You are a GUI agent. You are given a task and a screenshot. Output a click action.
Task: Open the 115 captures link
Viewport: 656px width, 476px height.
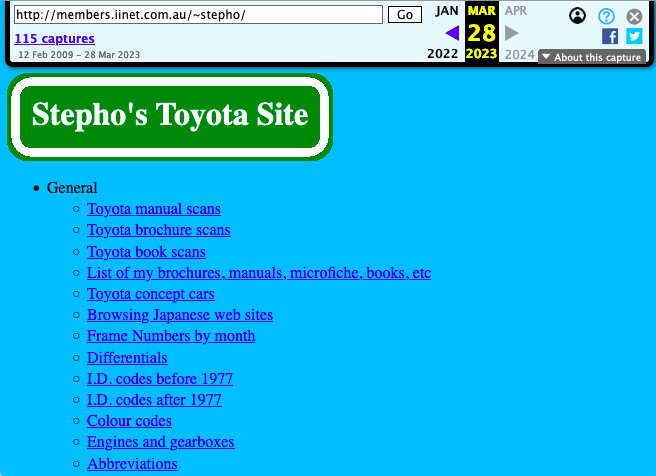tap(54, 38)
